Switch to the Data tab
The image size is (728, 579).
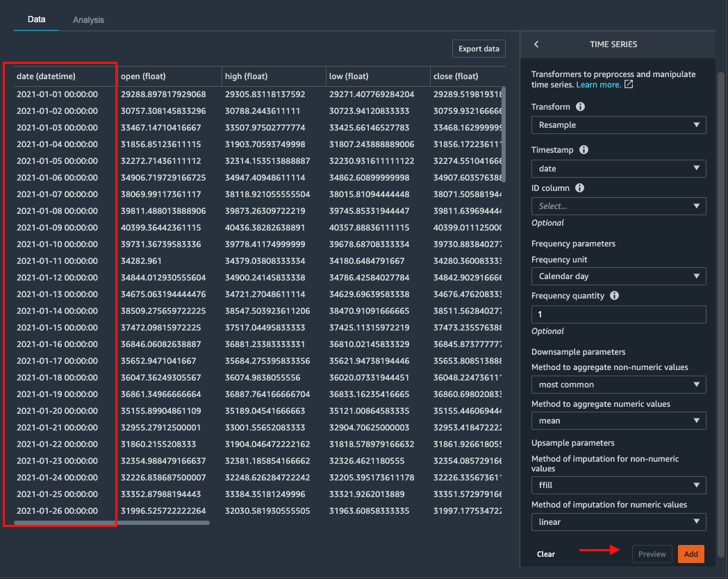pyautogui.click(x=36, y=19)
